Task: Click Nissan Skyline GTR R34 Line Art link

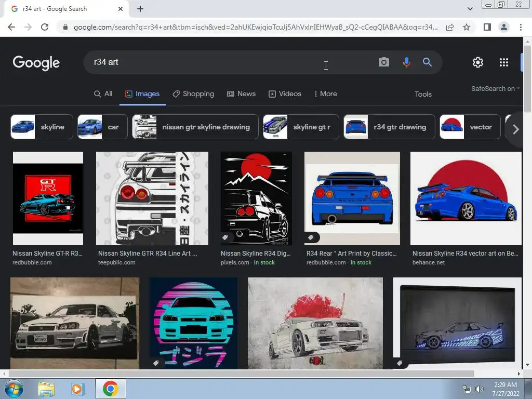Action: [x=148, y=254]
